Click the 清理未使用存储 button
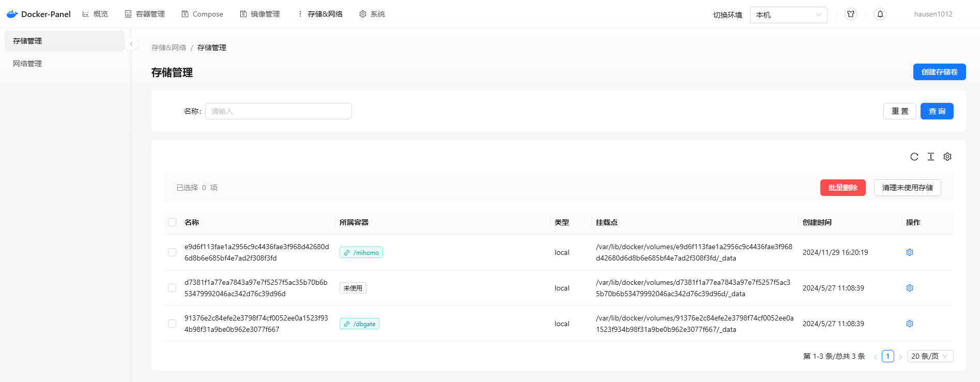This screenshot has height=382, width=980. [907, 188]
